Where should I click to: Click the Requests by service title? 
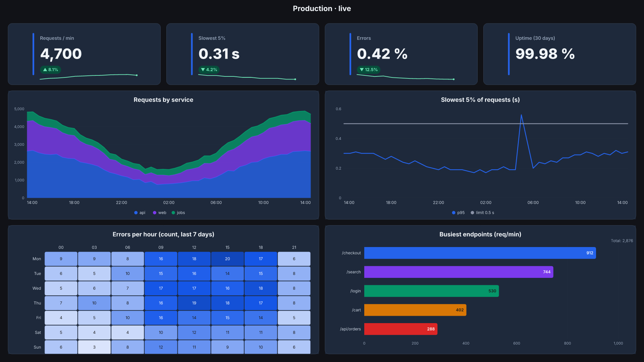(163, 100)
